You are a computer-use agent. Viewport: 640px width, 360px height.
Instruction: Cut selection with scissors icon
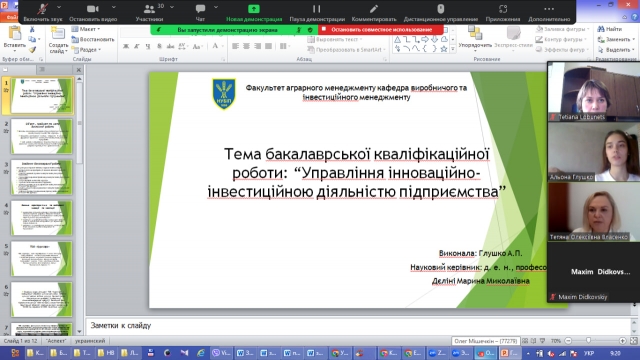click(32, 30)
